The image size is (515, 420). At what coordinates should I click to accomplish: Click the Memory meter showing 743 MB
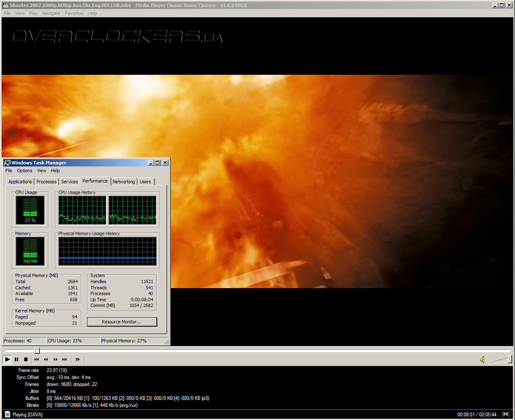[30, 251]
